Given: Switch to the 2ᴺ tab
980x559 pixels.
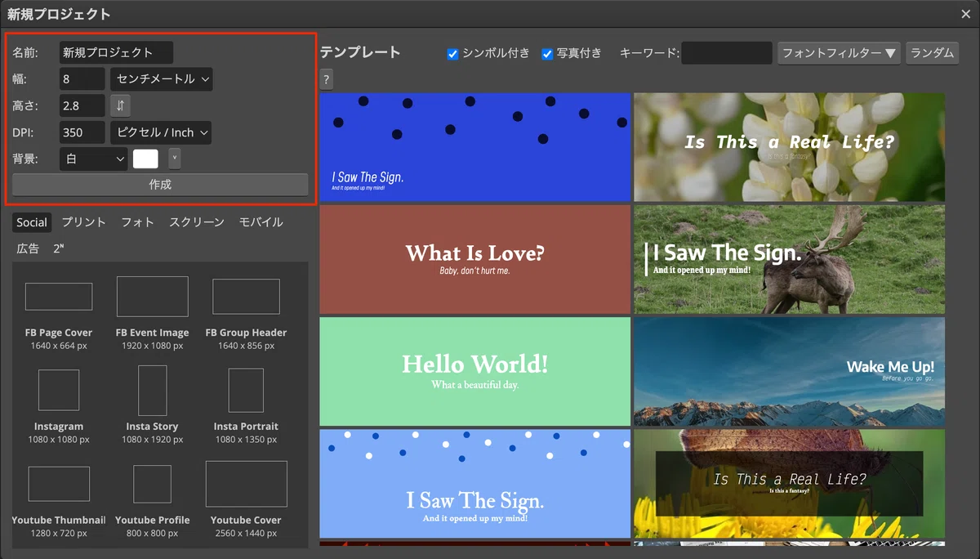Looking at the screenshot, I should coord(59,248).
